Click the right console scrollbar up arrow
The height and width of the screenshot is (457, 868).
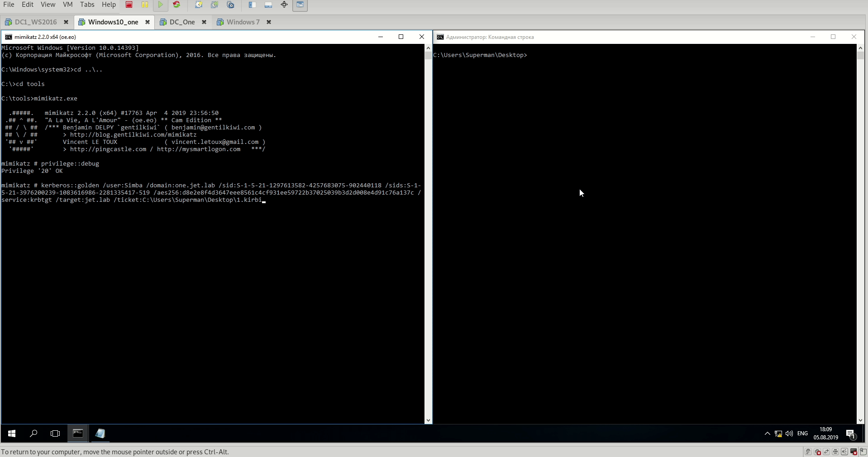tap(860, 48)
